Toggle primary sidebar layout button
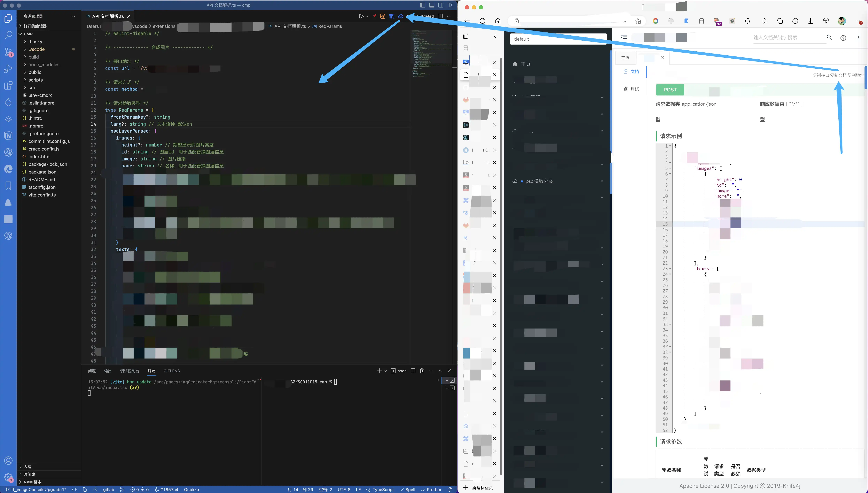Viewport: 868px width, 493px height. coord(423,5)
